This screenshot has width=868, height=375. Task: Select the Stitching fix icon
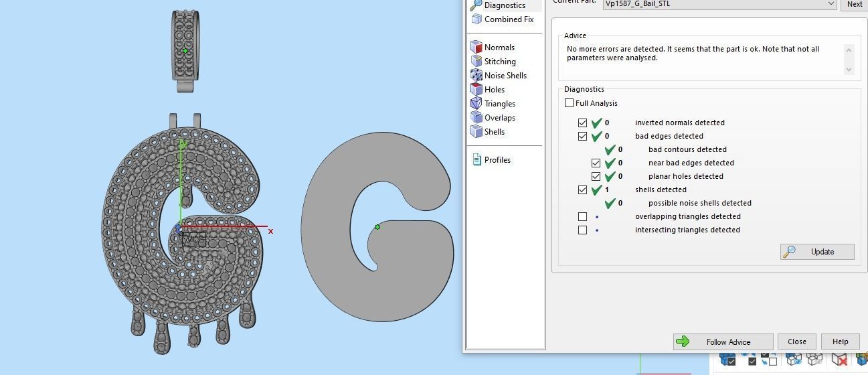(476, 61)
